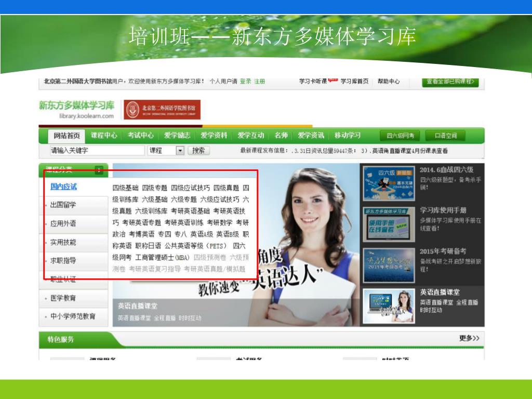
Task: Click the main banner woman image
Action: tap(236, 245)
